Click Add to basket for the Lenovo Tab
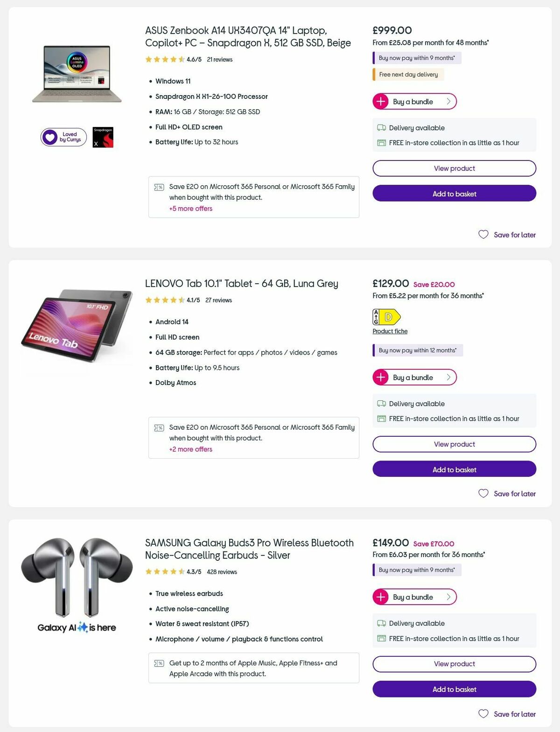 coord(454,469)
